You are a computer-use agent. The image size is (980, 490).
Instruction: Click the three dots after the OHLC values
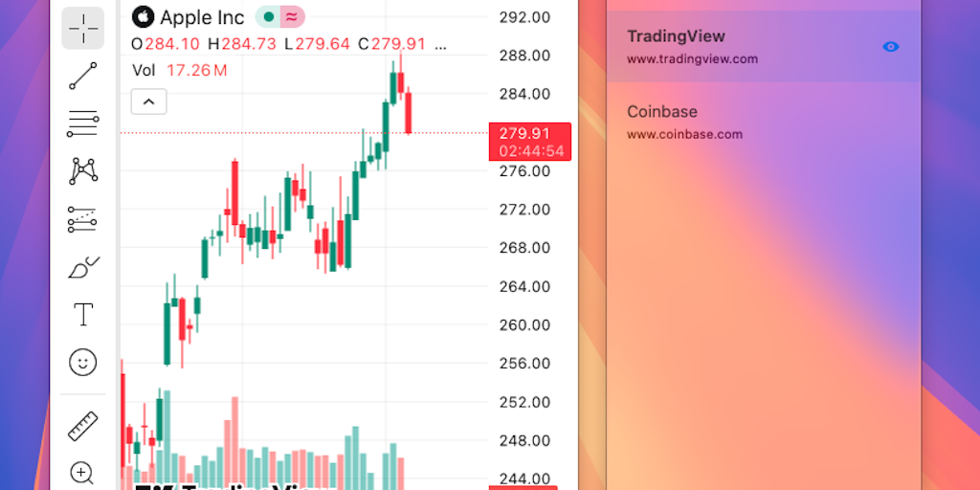[x=440, y=44]
